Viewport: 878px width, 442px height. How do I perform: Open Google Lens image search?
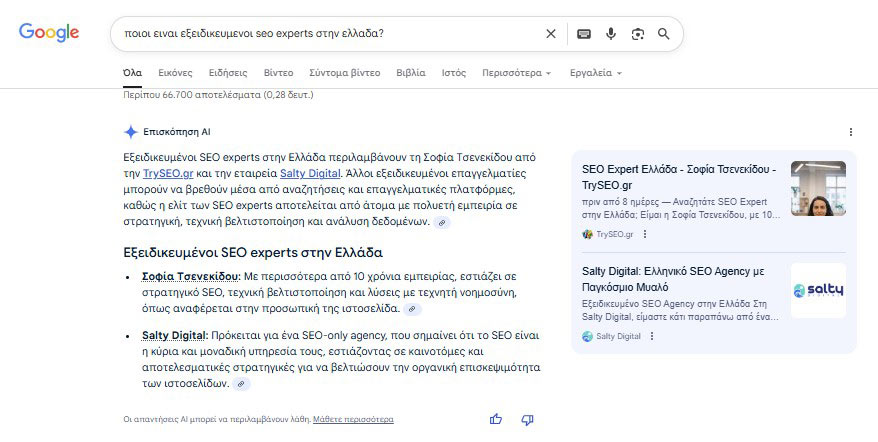(x=637, y=34)
